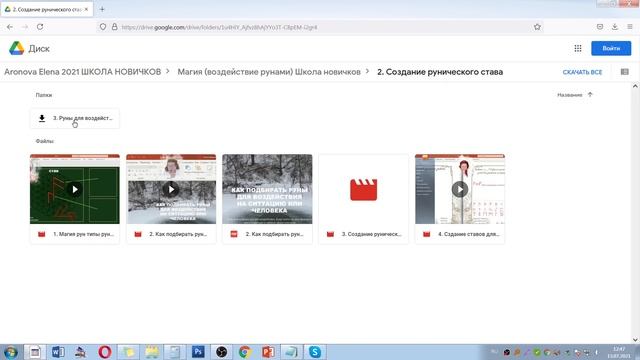Click the blue Войти sign-in button

(x=611, y=48)
